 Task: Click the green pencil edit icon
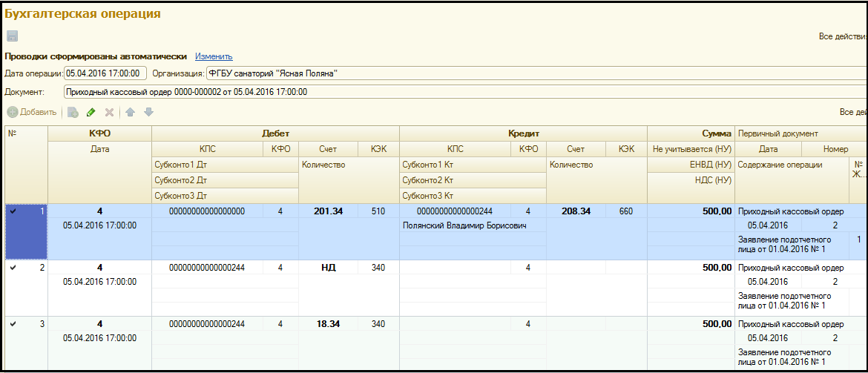[x=91, y=112]
